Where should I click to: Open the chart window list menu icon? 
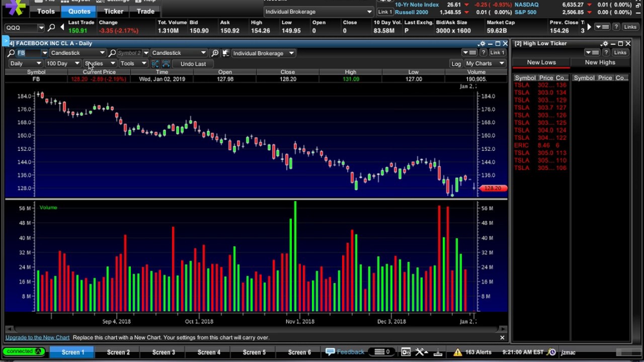470,53
